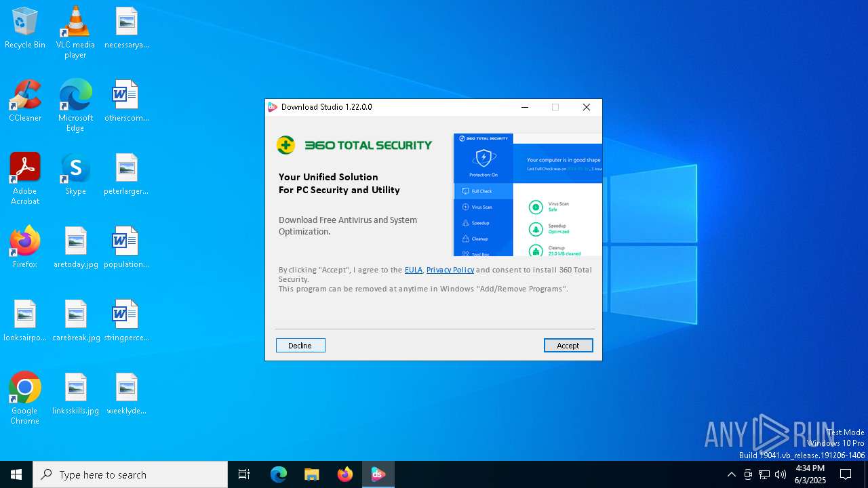Open the notification center
Screen dimensions: 868x488
846,474
